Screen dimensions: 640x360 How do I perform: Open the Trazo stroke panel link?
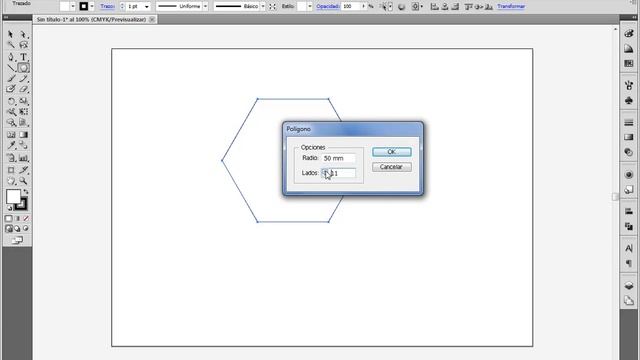[x=107, y=7]
